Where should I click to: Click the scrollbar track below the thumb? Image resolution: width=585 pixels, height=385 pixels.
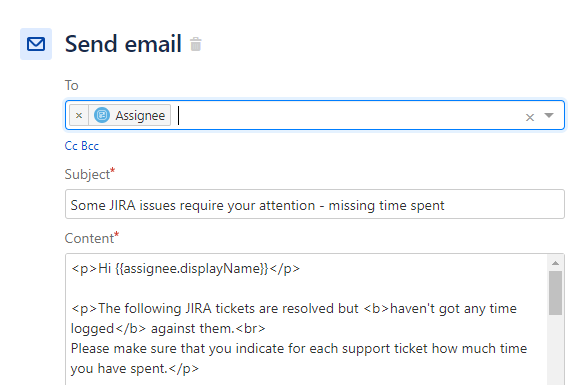click(x=556, y=350)
